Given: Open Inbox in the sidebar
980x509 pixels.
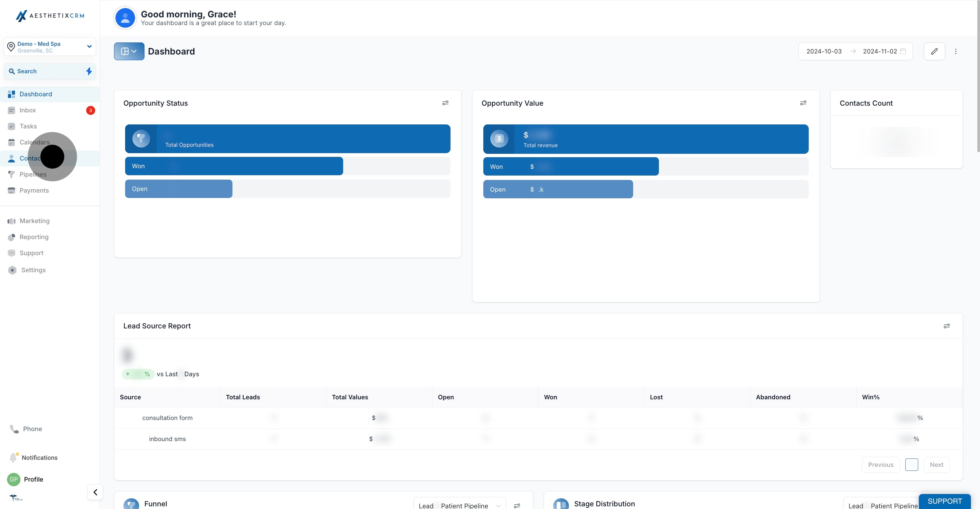Looking at the screenshot, I should (28, 110).
